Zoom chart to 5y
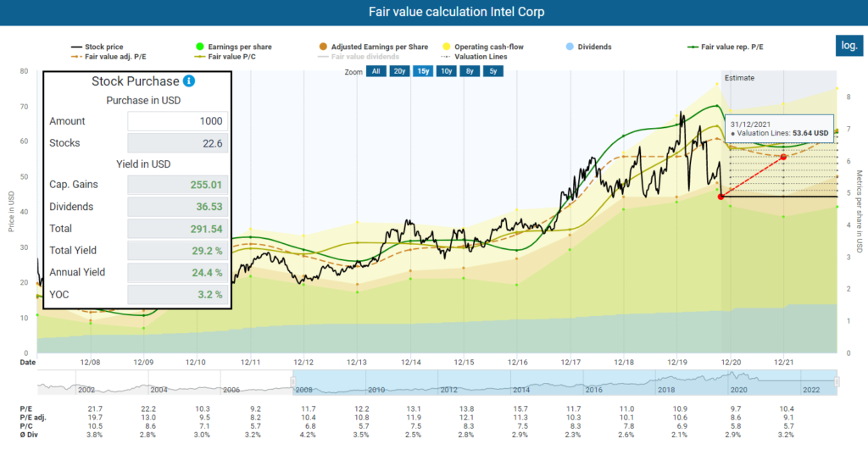The height and width of the screenshot is (455, 868). (x=492, y=71)
